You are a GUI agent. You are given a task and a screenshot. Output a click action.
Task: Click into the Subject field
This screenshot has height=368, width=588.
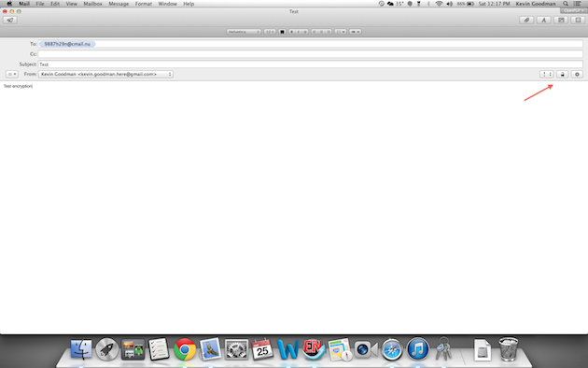click(311, 64)
